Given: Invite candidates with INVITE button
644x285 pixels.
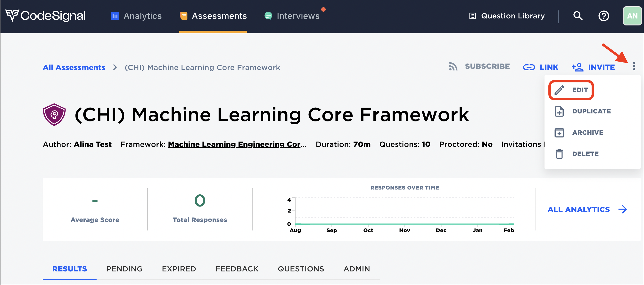Looking at the screenshot, I should coord(593,67).
